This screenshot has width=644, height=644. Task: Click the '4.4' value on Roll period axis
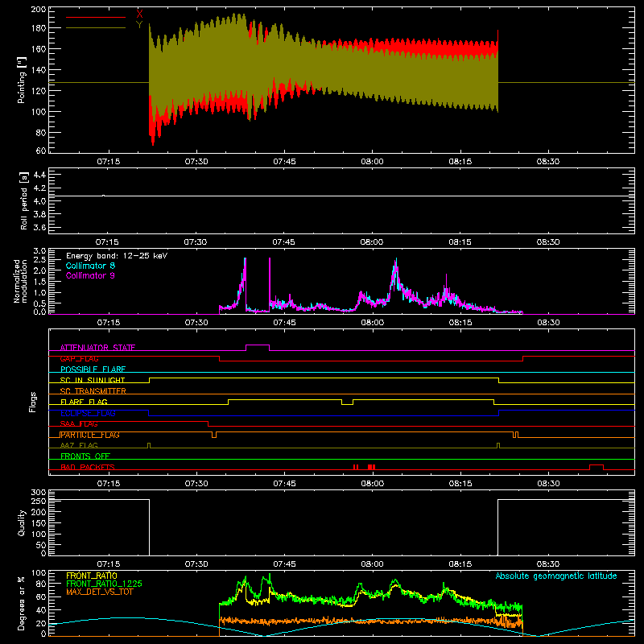click(x=39, y=175)
